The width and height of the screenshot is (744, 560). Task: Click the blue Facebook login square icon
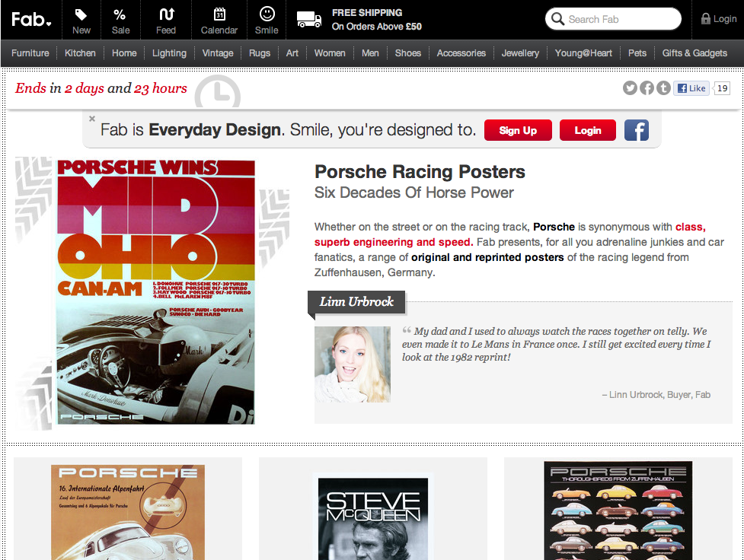click(637, 130)
